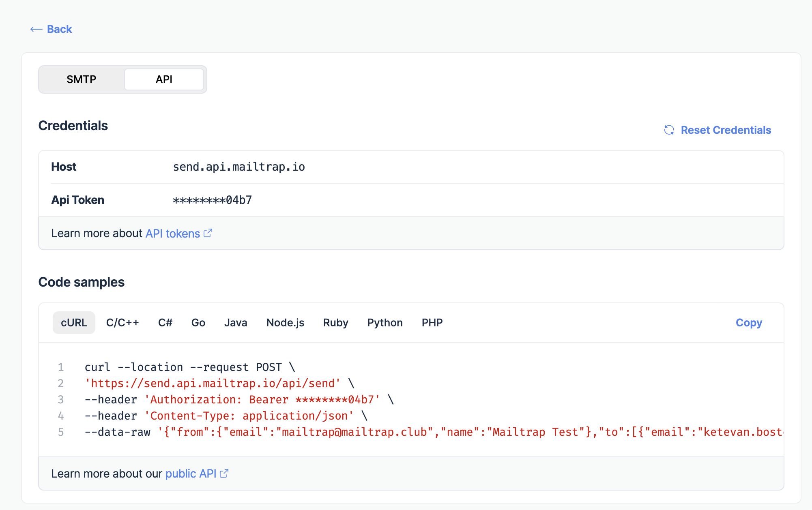Click the Back link
This screenshot has height=510, width=812.
click(x=59, y=29)
